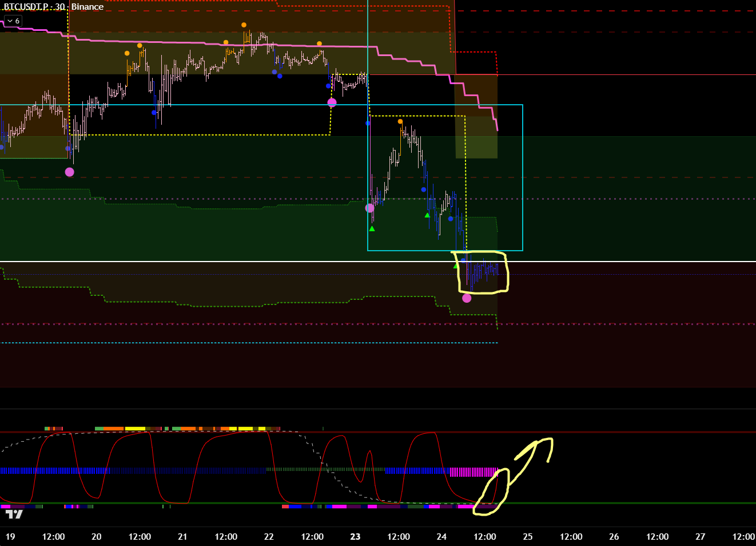
Task: Click the 25 date on time axis
Action: [x=528, y=537]
